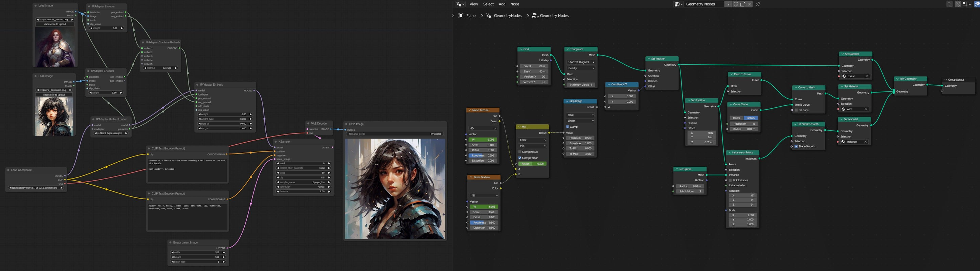Open the Node menu in Blender
Viewport: 980px width, 271px height.
click(515, 4)
